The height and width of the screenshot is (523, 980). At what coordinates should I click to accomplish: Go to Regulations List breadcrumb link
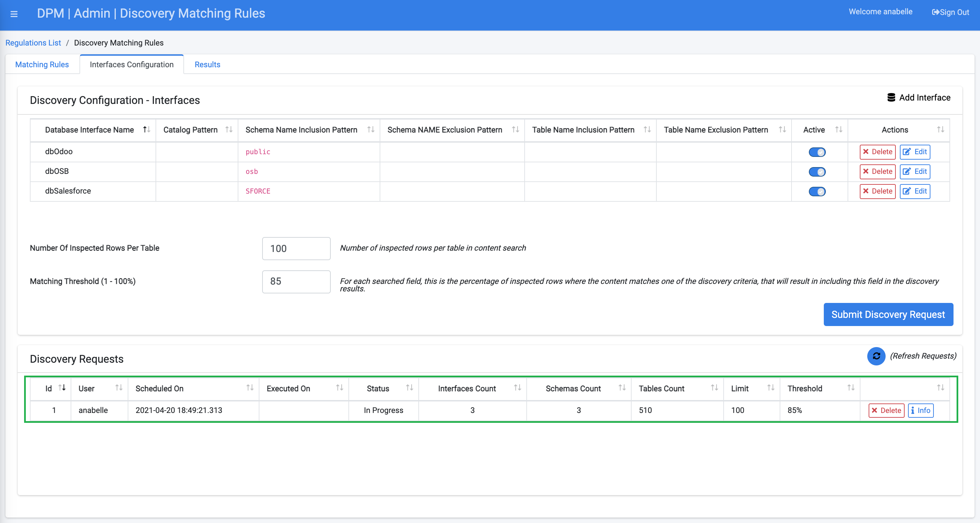coord(33,43)
